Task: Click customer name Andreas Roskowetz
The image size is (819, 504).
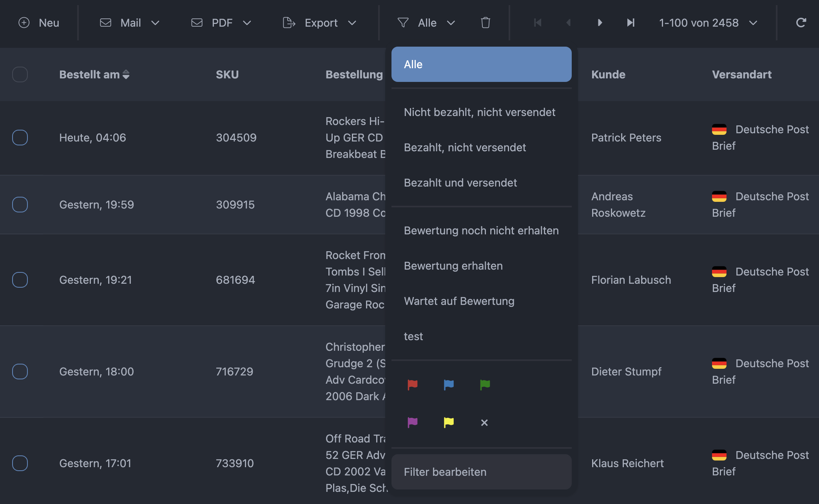Action: tap(618, 205)
